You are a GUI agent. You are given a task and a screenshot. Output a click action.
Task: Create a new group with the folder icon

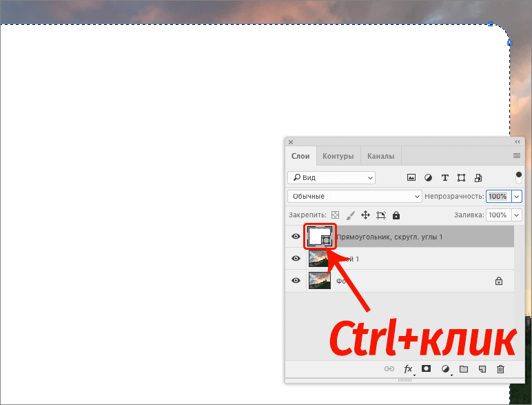pyautogui.click(x=464, y=369)
